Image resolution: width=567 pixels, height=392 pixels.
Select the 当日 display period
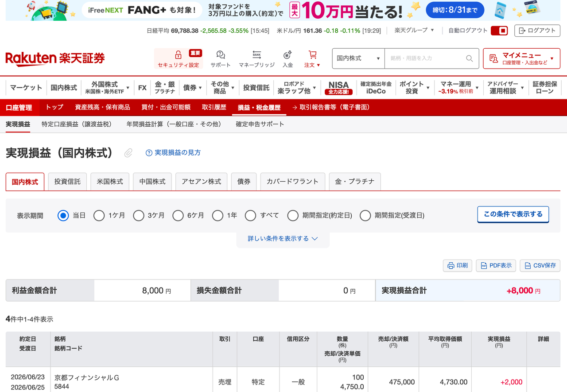click(63, 216)
